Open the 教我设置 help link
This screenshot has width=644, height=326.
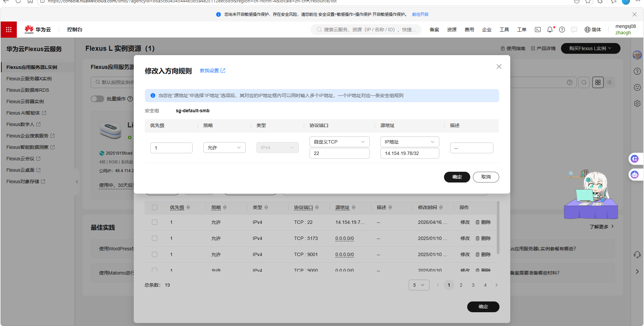[x=212, y=71]
